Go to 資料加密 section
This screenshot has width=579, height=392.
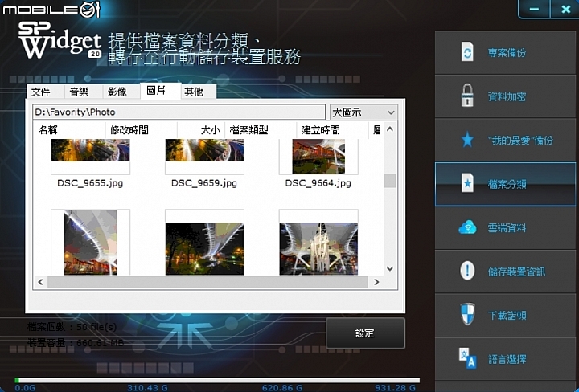tap(507, 96)
